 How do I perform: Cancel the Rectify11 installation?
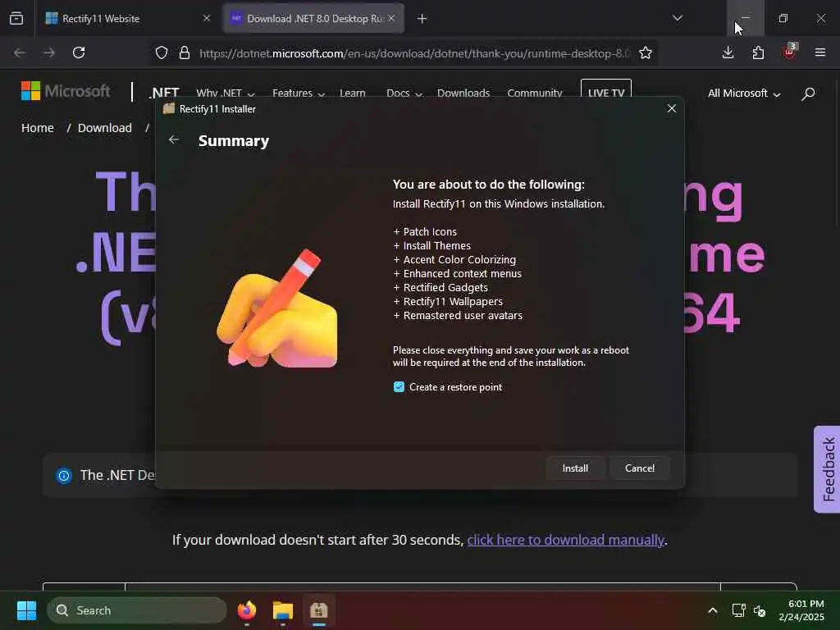[x=640, y=468]
